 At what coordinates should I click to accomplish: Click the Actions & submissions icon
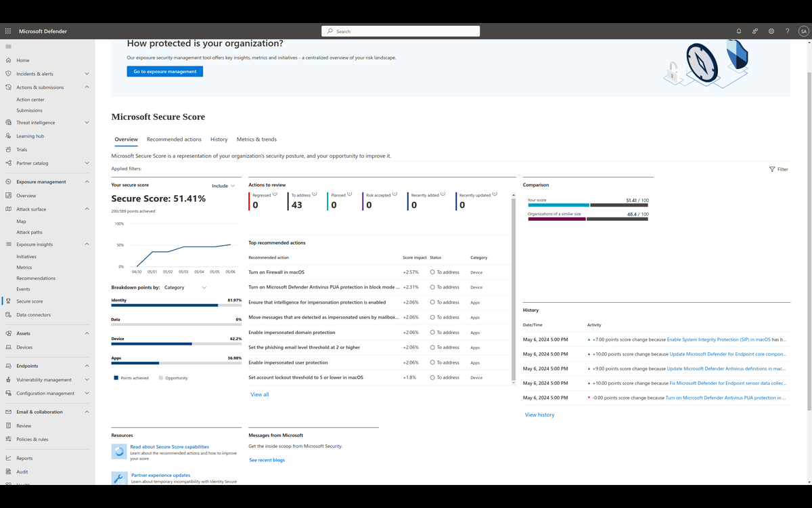click(8, 87)
